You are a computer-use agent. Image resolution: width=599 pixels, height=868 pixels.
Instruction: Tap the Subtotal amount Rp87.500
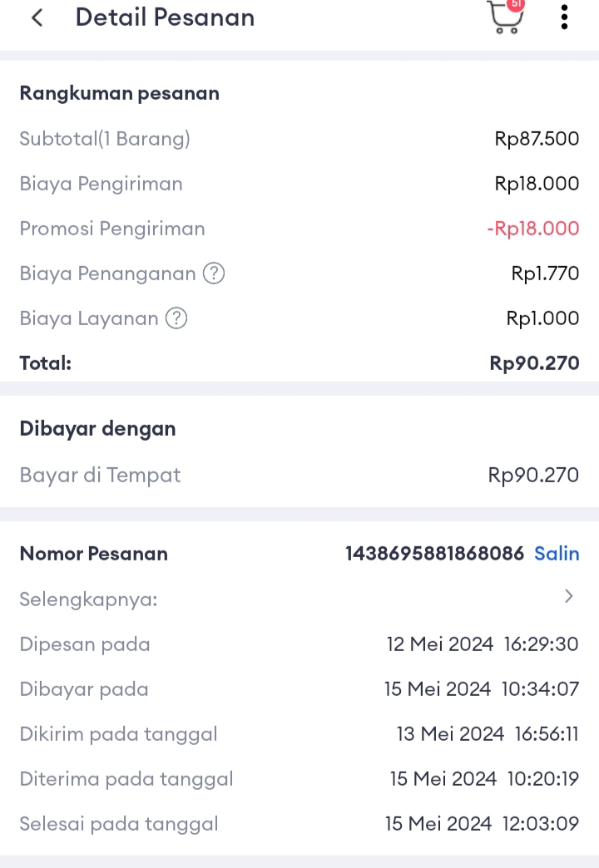(537, 139)
